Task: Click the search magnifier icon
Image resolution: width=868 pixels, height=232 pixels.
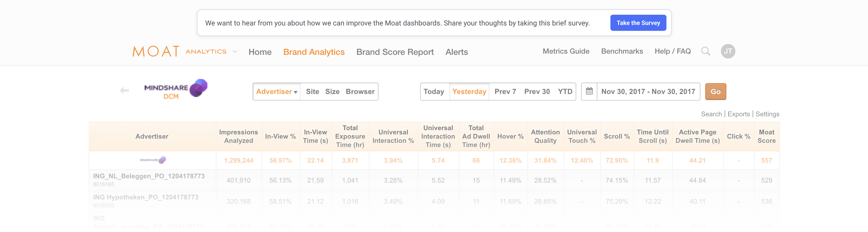Action: [x=705, y=51]
